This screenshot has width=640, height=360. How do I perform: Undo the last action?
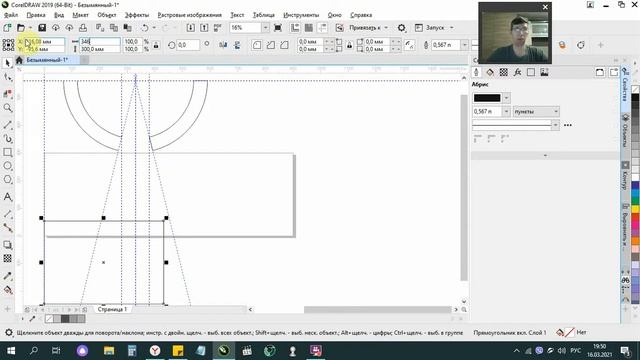coord(144,28)
